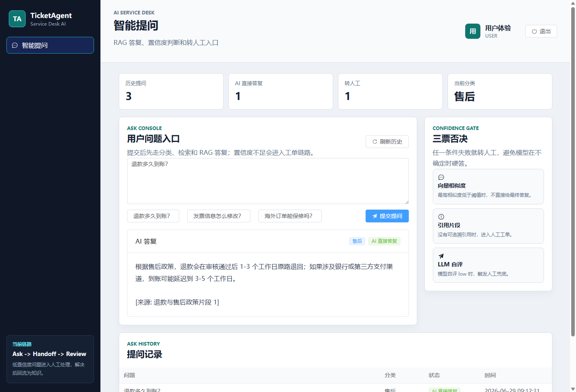Click the Ask -> Handoff -> Review text
The height and width of the screenshot is (392, 576).
click(x=49, y=354)
